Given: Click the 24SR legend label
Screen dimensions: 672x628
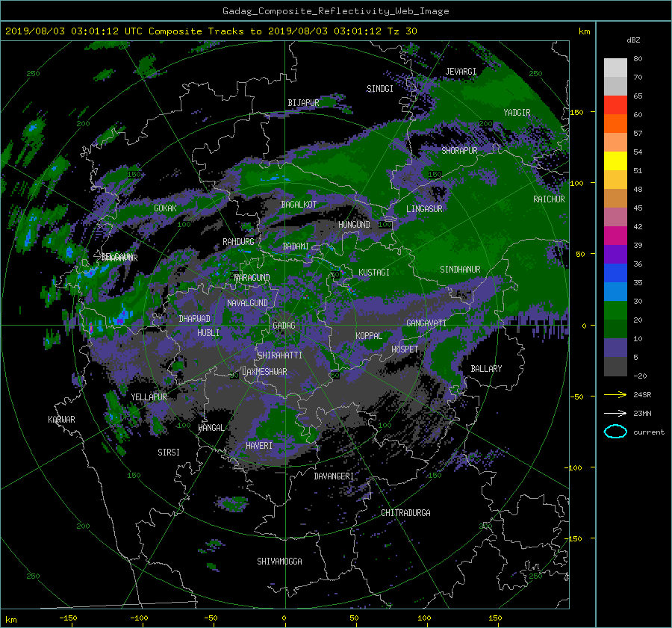Looking at the screenshot, I should pyautogui.click(x=642, y=395).
